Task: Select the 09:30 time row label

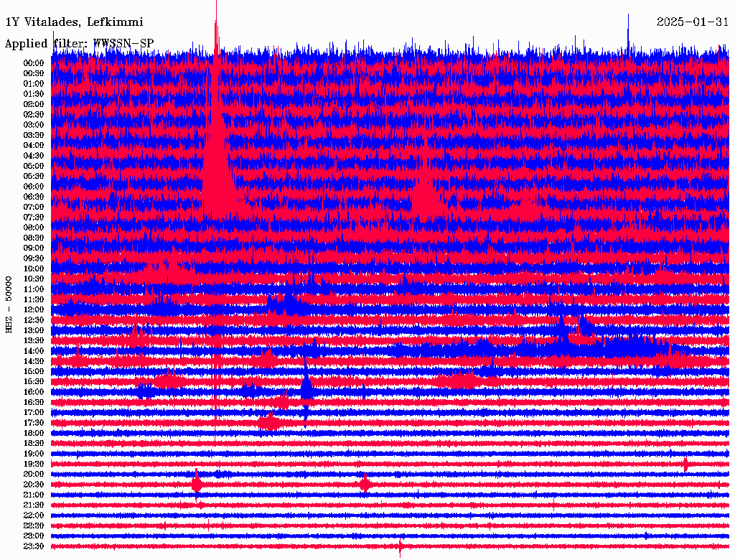Action: coord(34,258)
